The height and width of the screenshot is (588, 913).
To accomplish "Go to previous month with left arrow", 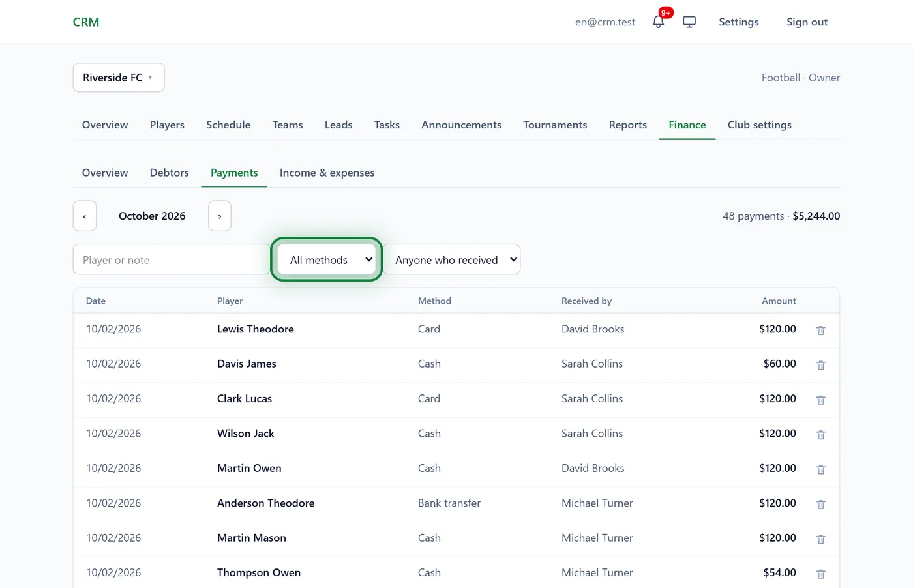I will [85, 216].
